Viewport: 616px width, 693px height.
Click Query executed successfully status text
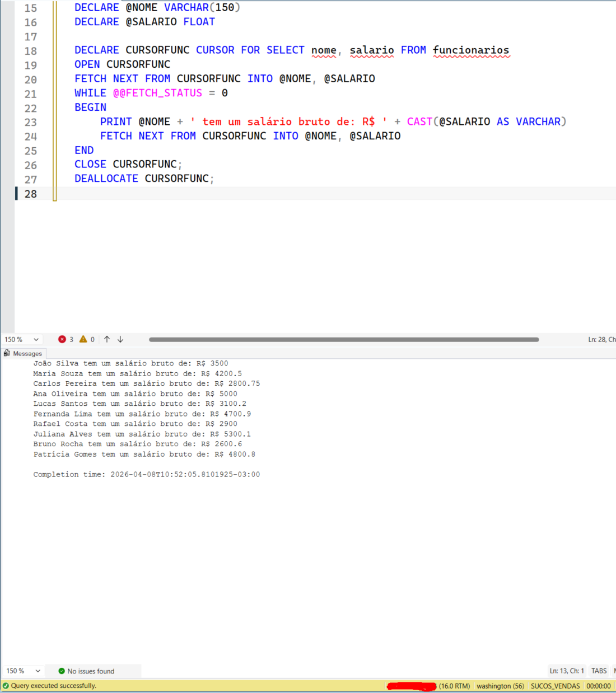[54, 686]
